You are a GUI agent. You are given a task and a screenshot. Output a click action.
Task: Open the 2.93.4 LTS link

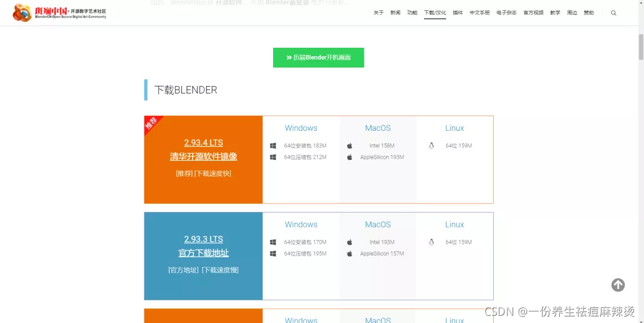[203, 143]
